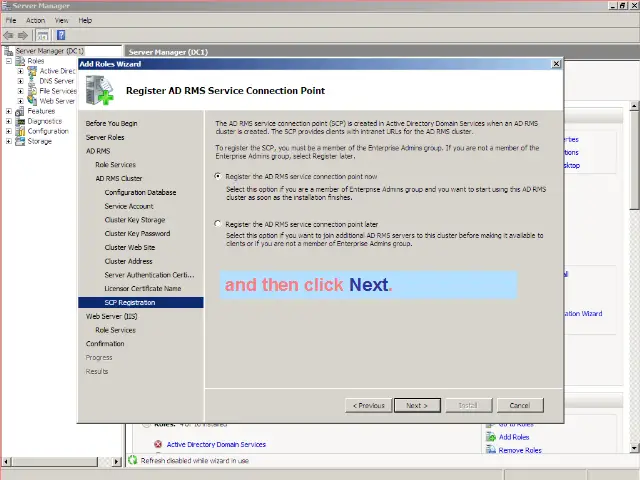This screenshot has height=480, width=640.
Task: Open the File menu
Action: coord(11,20)
